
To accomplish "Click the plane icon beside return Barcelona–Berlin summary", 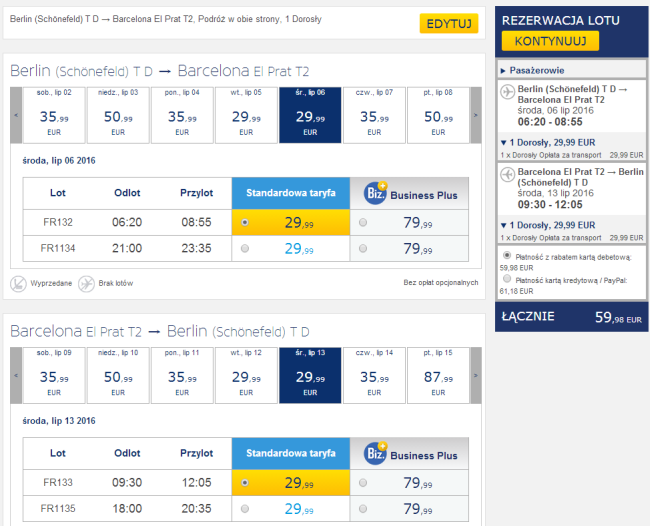I will click(x=507, y=175).
